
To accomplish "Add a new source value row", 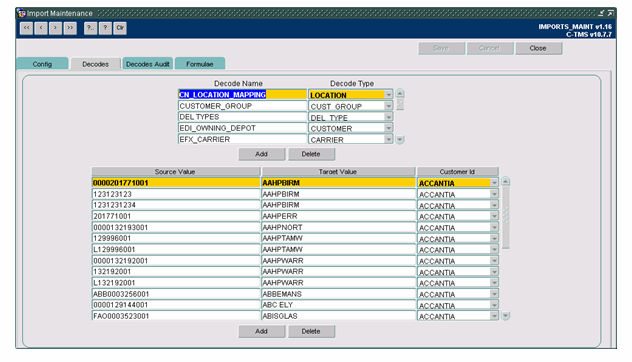I will [262, 331].
